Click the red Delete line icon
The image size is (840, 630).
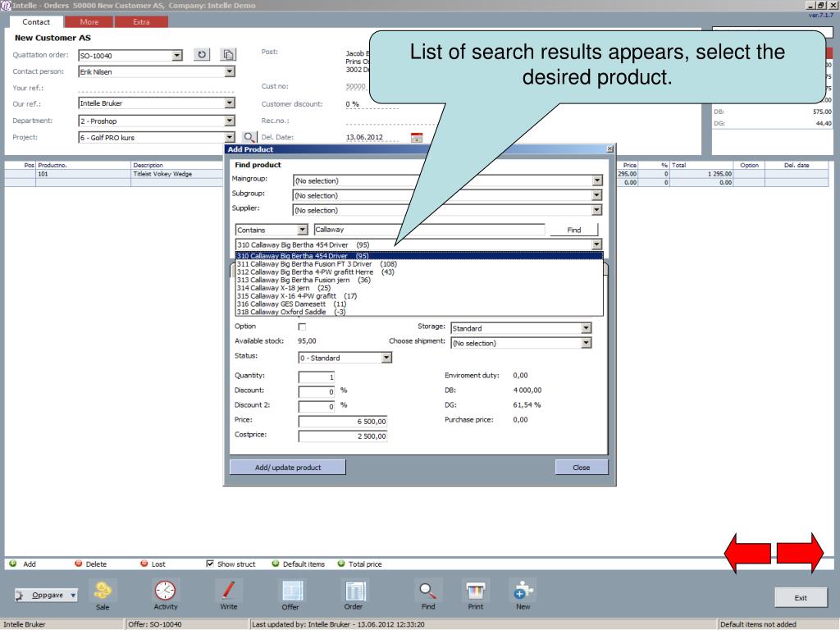78,564
